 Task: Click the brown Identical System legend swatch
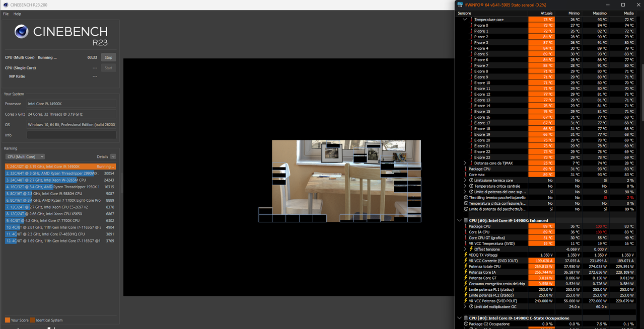pyautogui.click(x=32, y=320)
